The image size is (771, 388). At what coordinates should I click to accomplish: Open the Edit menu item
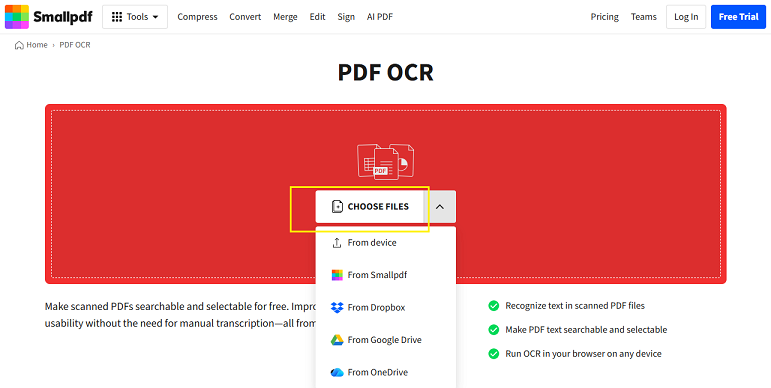[317, 17]
